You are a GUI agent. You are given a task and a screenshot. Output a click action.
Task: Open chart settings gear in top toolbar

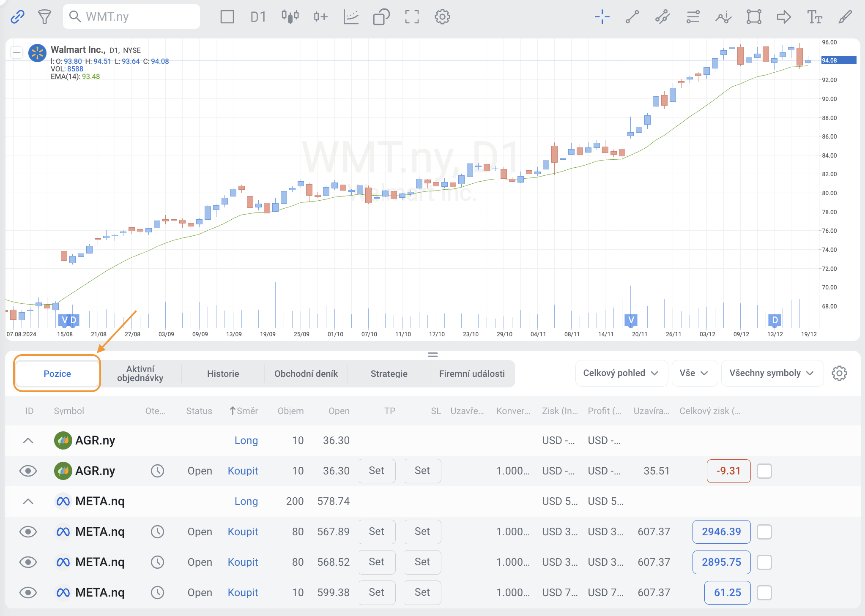[442, 17]
